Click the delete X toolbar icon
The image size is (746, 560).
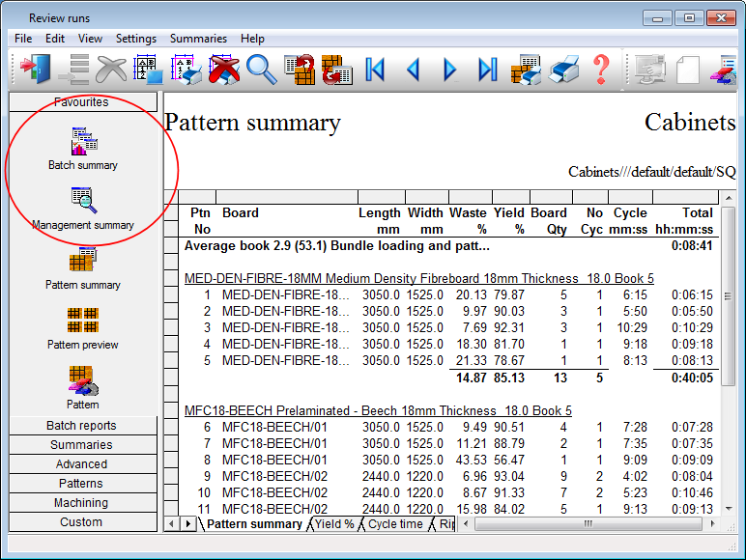click(x=111, y=70)
